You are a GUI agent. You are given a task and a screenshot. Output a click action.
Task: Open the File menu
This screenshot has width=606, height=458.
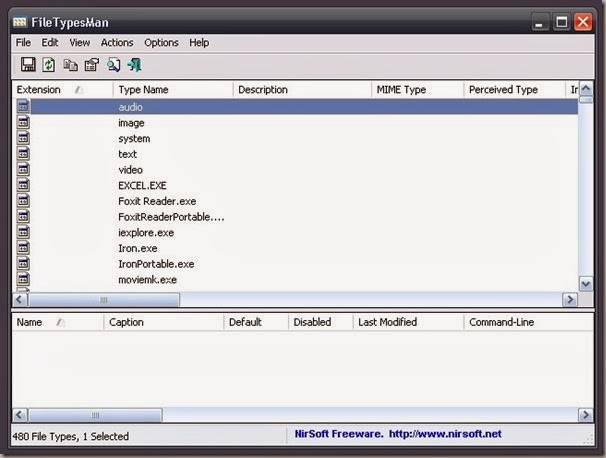tap(23, 43)
